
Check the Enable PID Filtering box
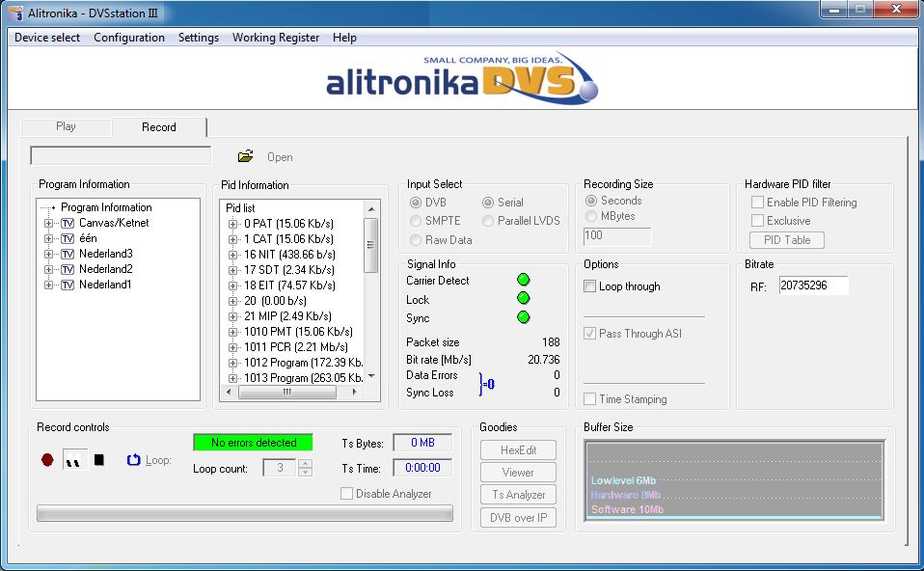(758, 203)
